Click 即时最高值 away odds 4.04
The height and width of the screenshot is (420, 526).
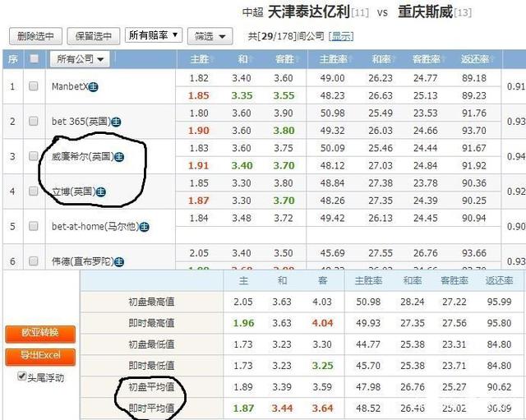pos(322,323)
